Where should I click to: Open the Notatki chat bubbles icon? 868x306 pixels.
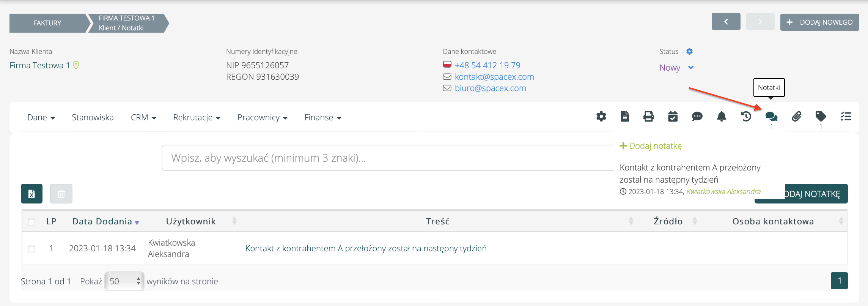click(x=771, y=117)
